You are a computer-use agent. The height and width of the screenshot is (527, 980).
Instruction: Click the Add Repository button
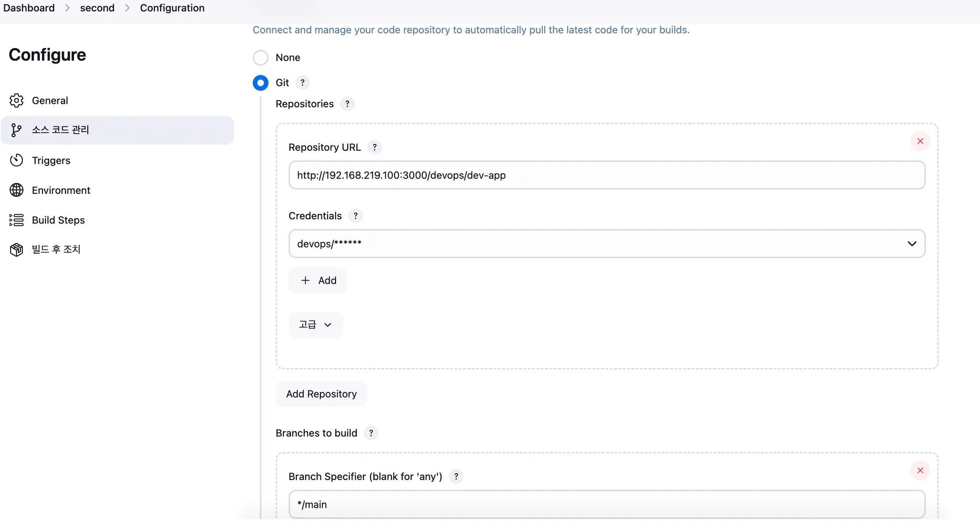322,394
